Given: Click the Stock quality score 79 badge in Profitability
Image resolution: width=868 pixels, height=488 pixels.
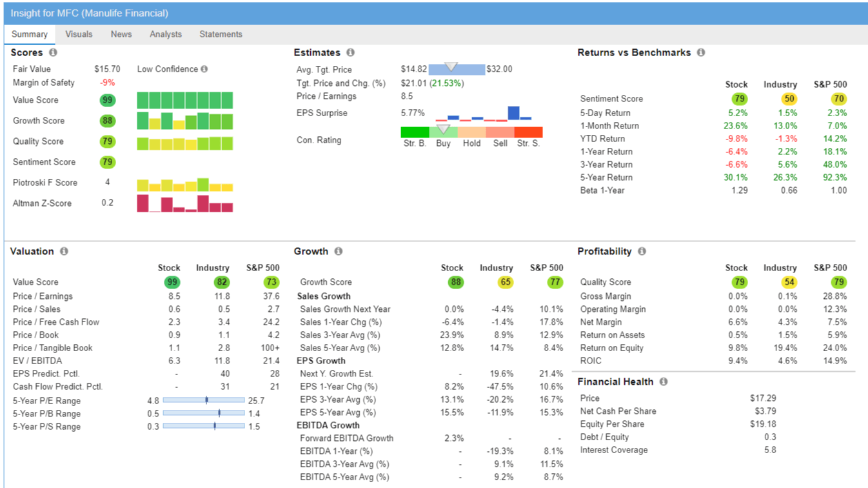Looking at the screenshot, I should 740,282.
